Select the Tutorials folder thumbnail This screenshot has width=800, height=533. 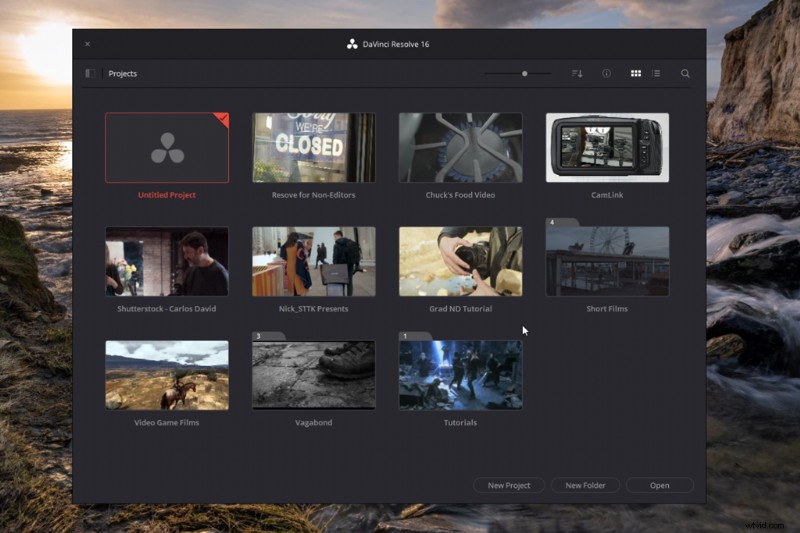[460, 375]
